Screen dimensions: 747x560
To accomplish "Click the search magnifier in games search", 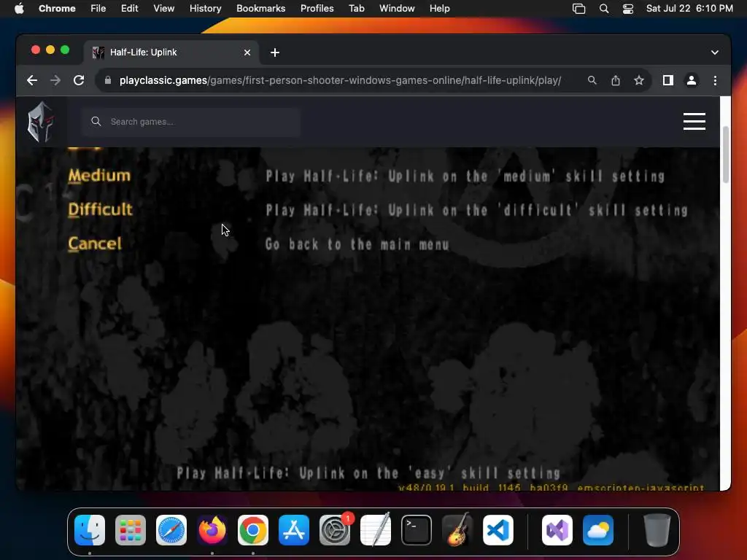I will (96, 122).
